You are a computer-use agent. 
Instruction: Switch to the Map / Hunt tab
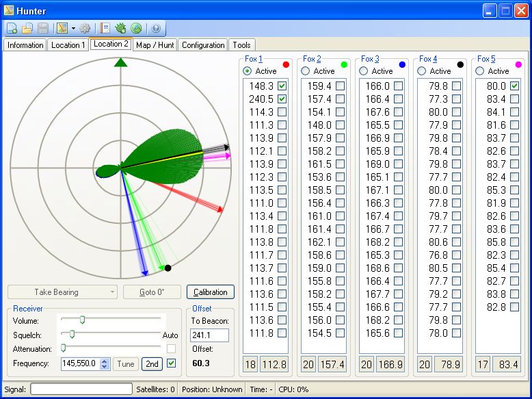coord(155,45)
